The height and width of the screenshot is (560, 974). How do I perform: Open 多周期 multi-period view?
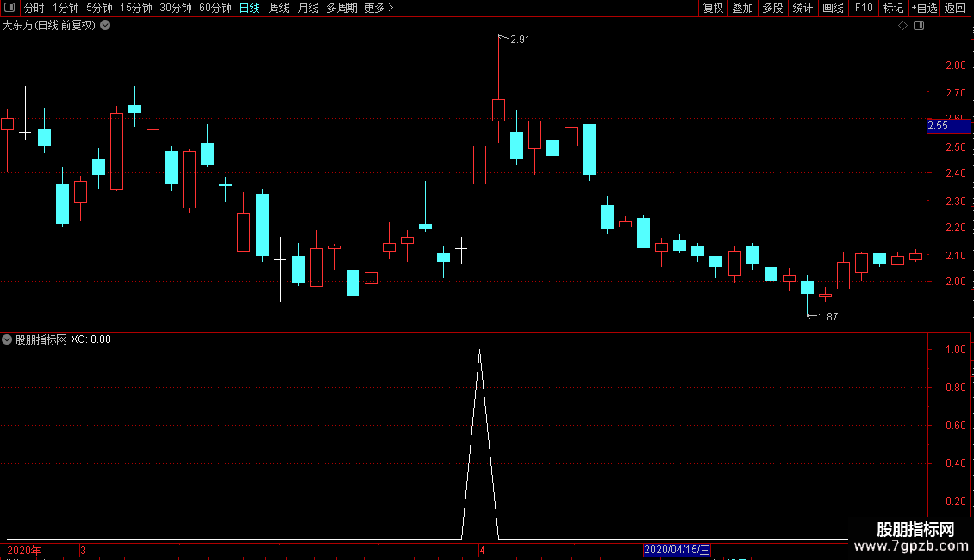[341, 8]
